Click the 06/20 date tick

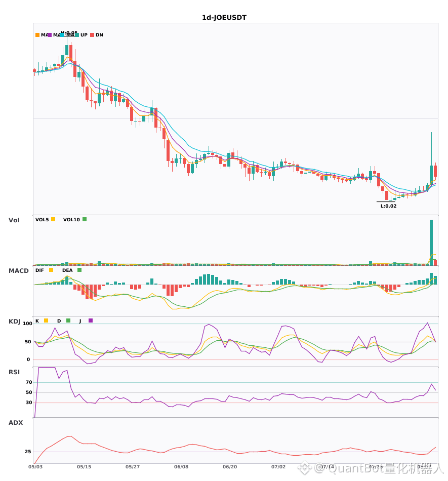[230, 467]
